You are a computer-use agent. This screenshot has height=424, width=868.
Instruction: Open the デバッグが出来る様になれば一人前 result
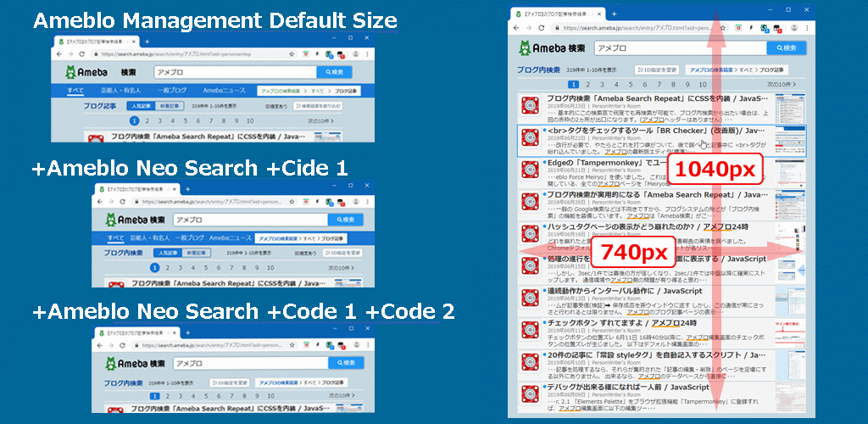628,388
